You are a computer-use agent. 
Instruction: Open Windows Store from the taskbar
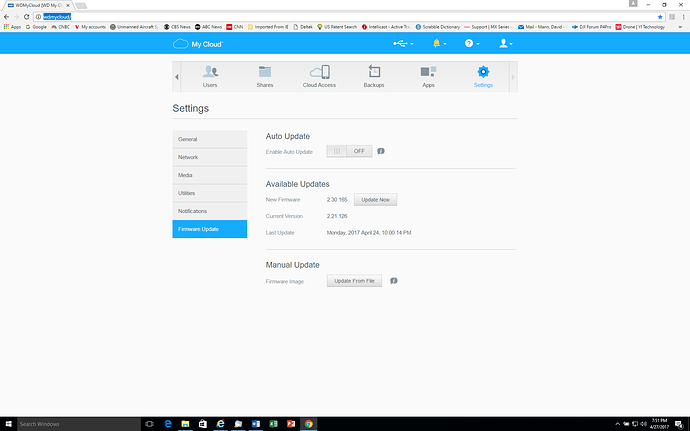click(x=203, y=424)
